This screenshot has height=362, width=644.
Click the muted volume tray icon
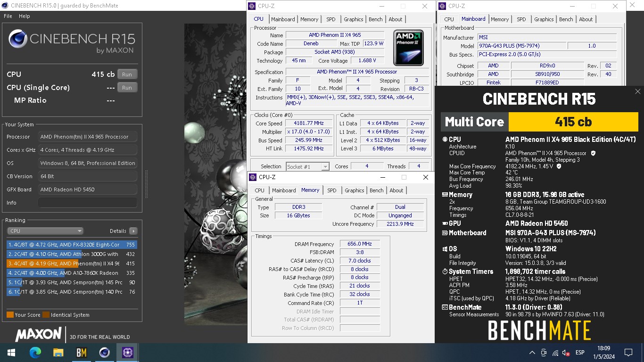pos(567,353)
